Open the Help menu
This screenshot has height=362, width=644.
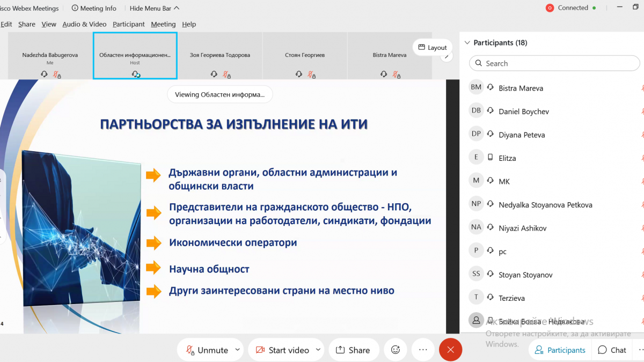[x=189, y=24]
